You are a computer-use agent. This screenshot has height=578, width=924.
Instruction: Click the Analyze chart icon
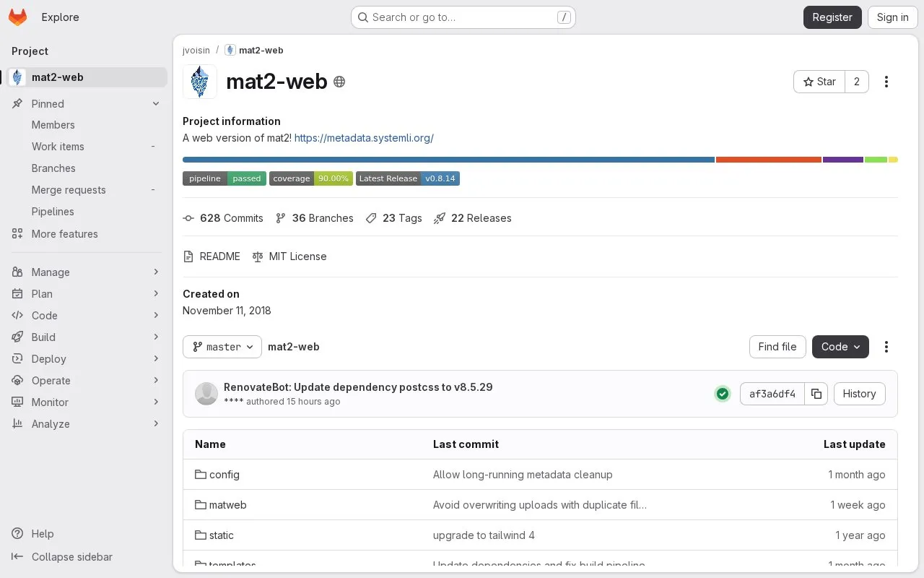tap(17, 424)
